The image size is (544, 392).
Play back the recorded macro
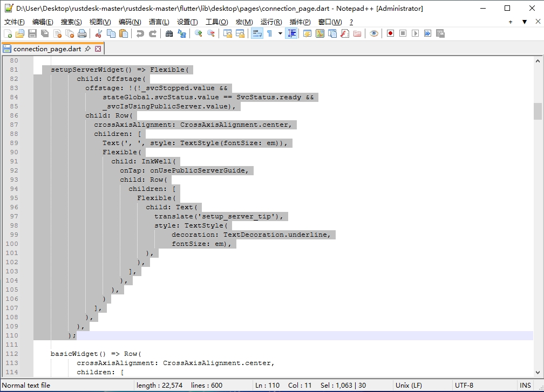point(416,33)
